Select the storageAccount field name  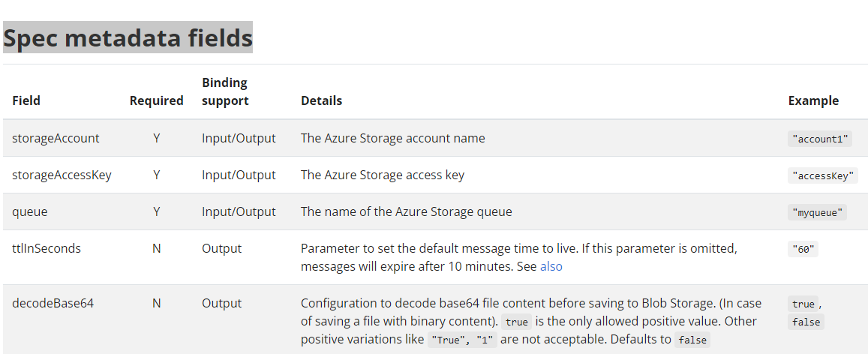point(56,138)
